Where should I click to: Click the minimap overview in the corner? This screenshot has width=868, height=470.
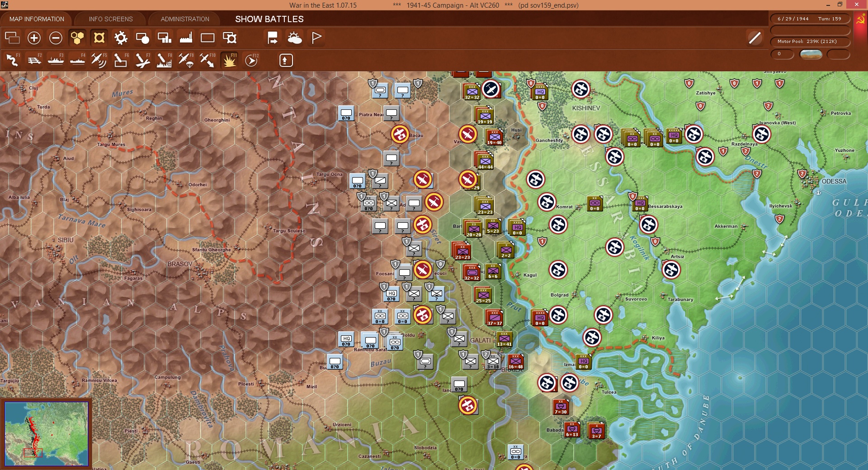coord(47,434)
